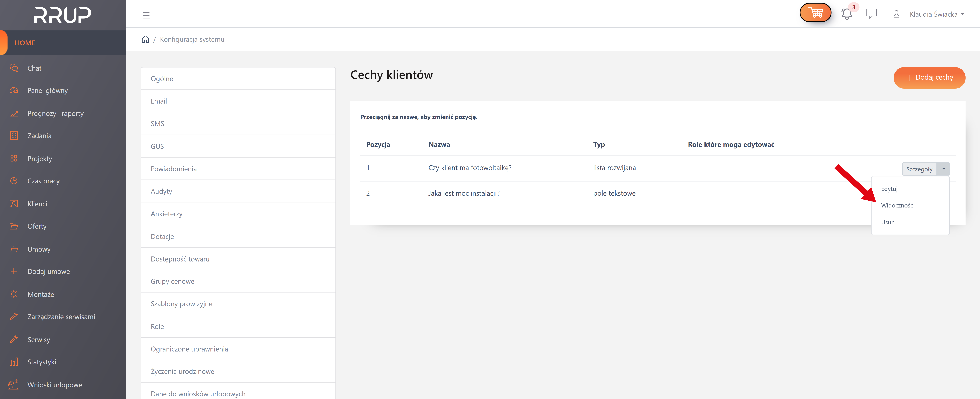Open Chat from the sidebar
This screenshot has height=399, width=980.
click(x=34, y=68)
